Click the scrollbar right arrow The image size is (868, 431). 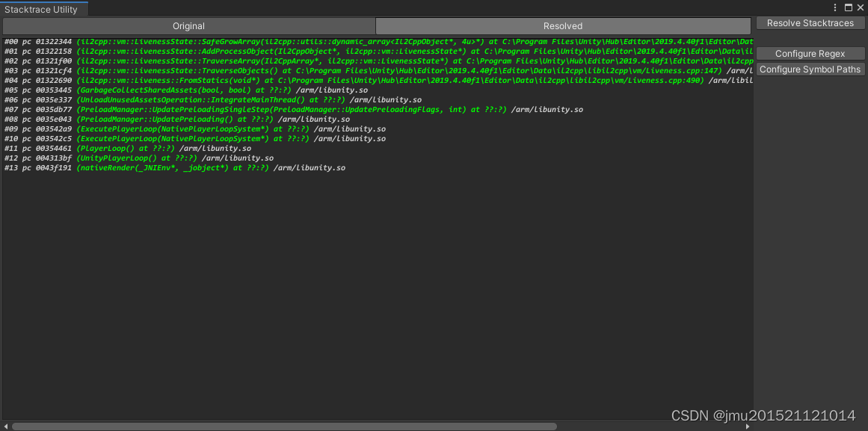pos(748,425)
